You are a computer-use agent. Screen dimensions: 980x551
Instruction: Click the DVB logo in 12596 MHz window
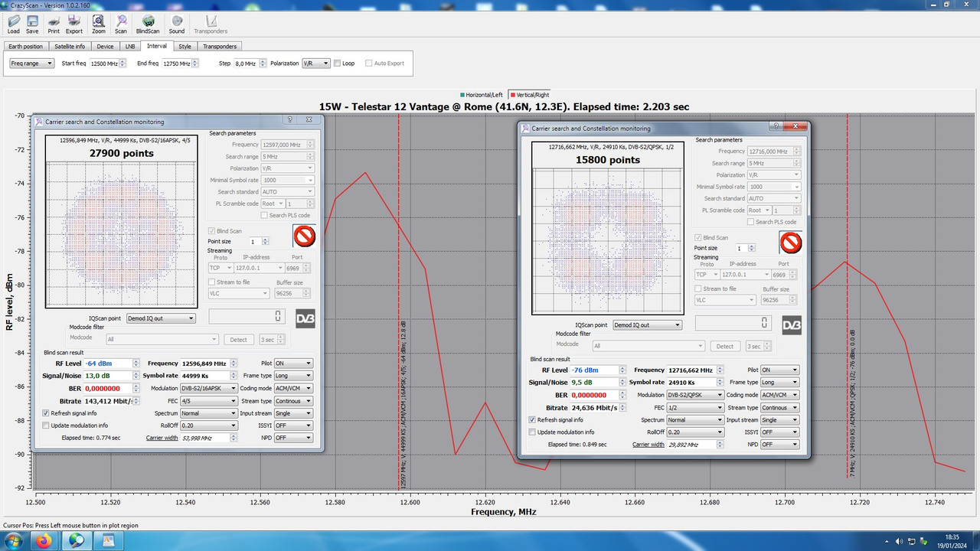[305, 318]
